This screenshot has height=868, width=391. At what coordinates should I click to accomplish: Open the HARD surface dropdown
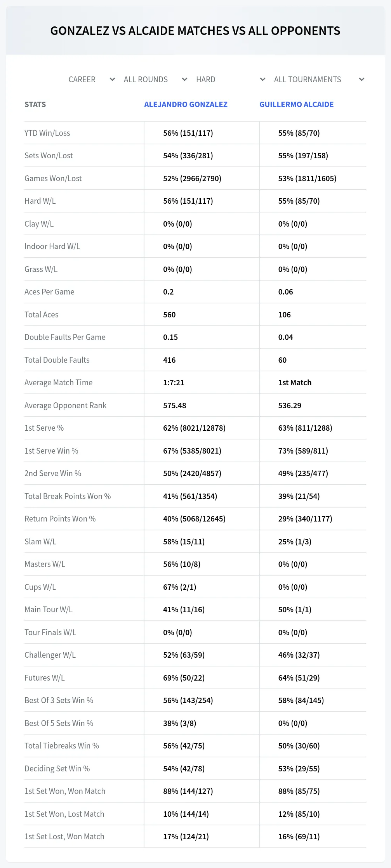point(230,80)
